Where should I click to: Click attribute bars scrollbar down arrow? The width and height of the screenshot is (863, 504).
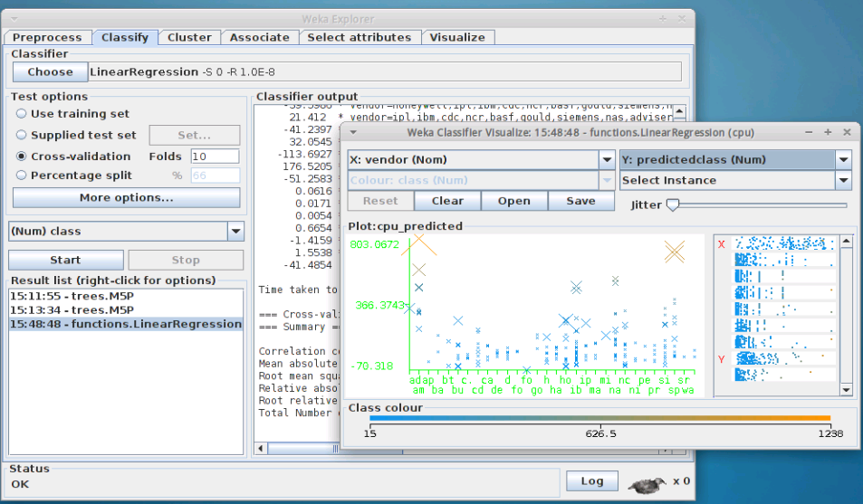coord(847,390)
